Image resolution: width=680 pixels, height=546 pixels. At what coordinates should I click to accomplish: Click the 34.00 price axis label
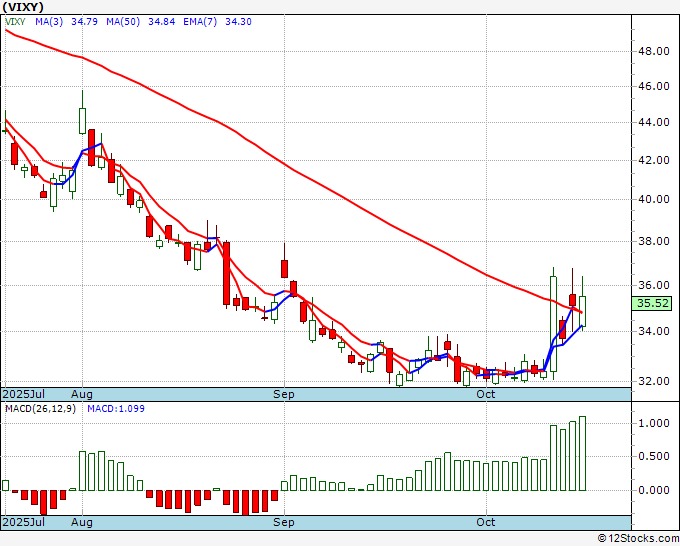pos(654,331)
